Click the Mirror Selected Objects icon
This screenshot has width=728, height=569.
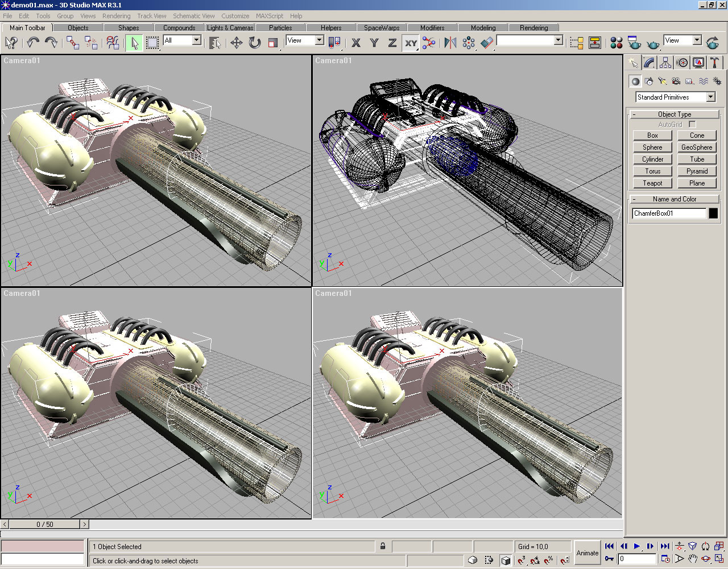click(x=450, y=43)
